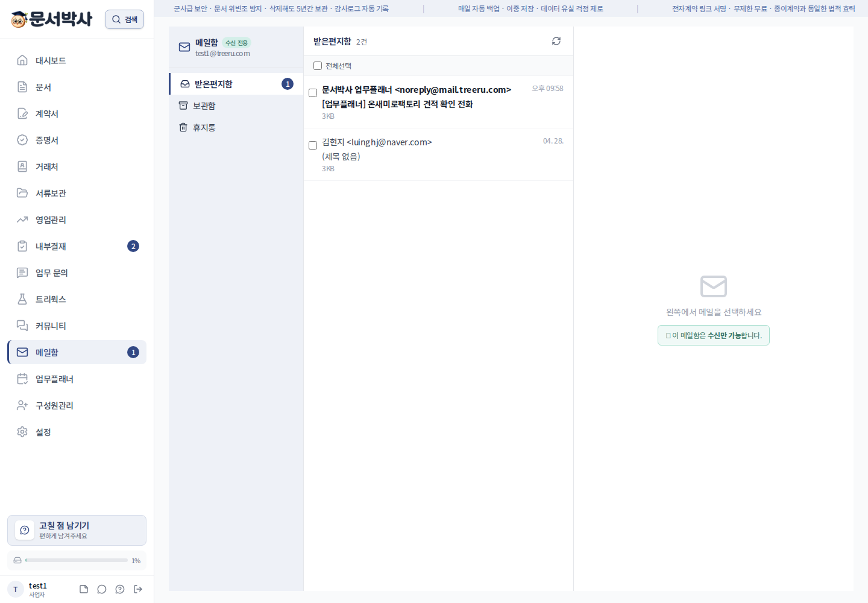
Task: Open the 대시보드 dashboard menu
Action: (77, 60)
